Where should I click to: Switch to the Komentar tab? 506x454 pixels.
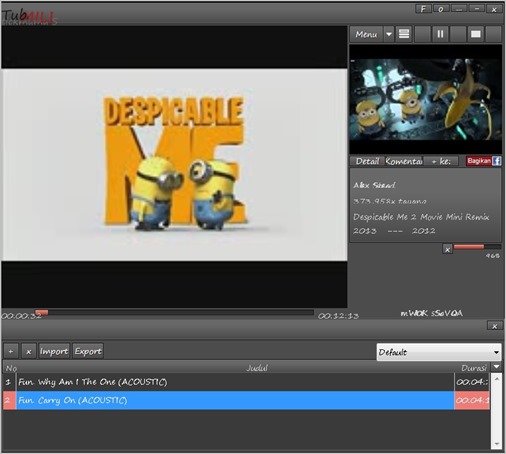[404, 161]
